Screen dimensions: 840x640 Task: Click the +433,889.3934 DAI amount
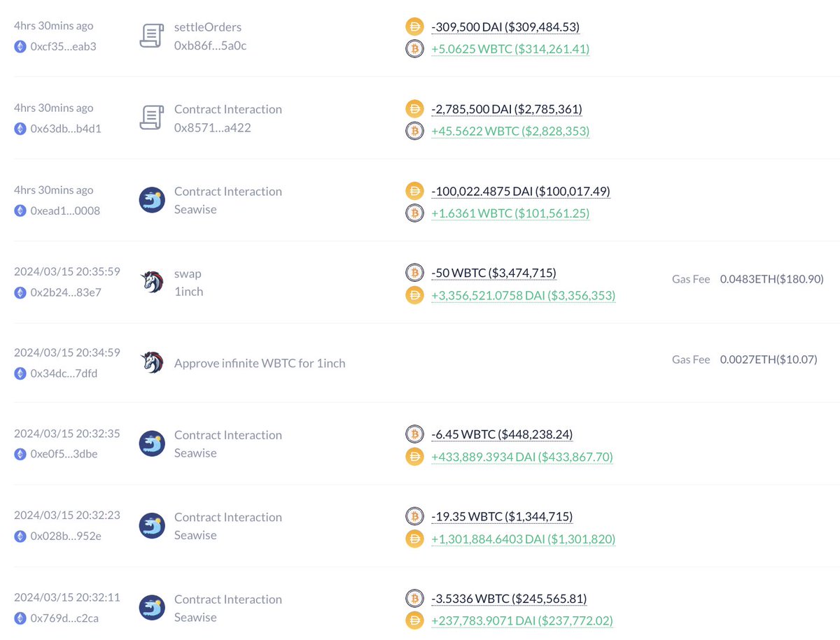[522, 457]
